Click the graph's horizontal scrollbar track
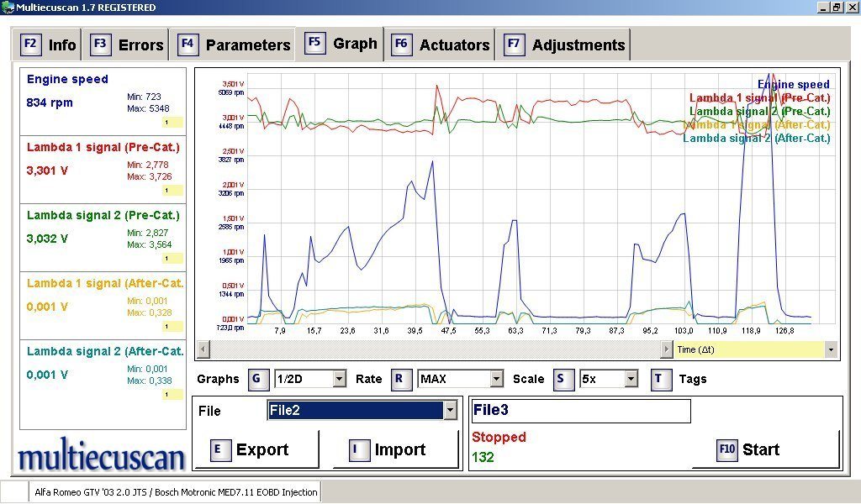The width and height of the screenshot is (861, 504). click(x=435, y=349)
